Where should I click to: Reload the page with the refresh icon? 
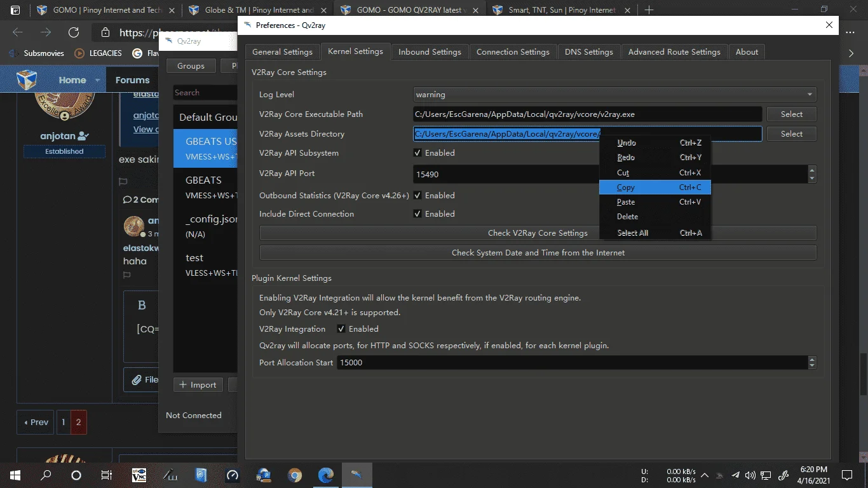[74, 32]
